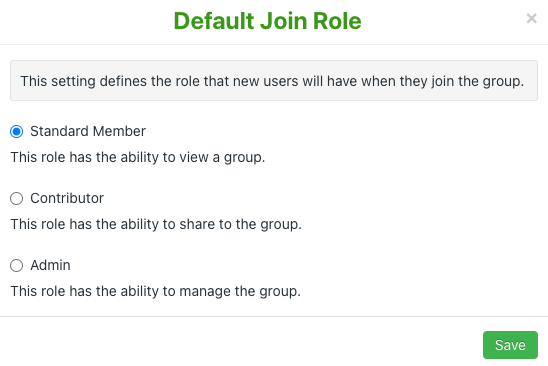Image resolution: width=548 pixels, height=366 pixels.
Task: Click the 'Admin' label text
Action: [x=50, y=265]
